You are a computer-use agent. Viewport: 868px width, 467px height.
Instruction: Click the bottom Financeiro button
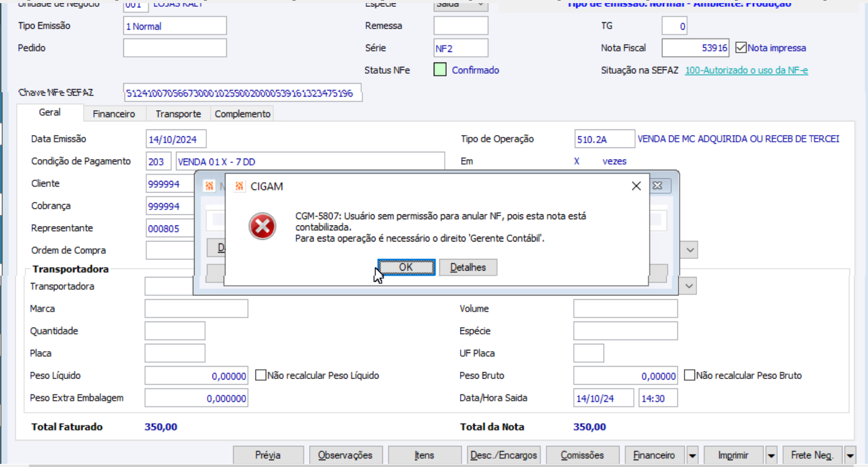pos(654,455)
